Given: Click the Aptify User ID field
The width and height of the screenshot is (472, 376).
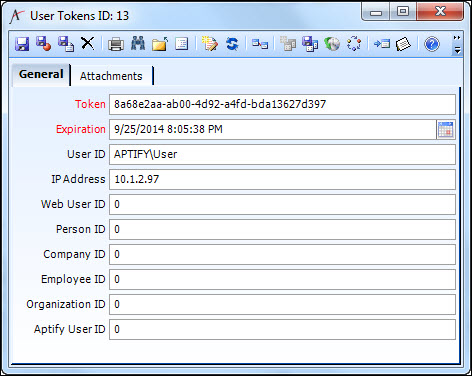Looking at the screenshot, I should point(282,329).
